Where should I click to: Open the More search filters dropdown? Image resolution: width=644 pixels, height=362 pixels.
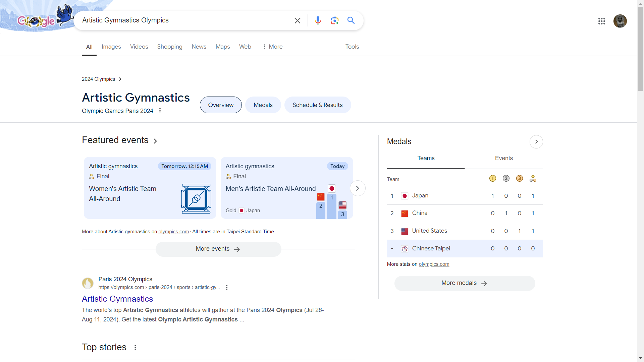[x=273, y=47]
